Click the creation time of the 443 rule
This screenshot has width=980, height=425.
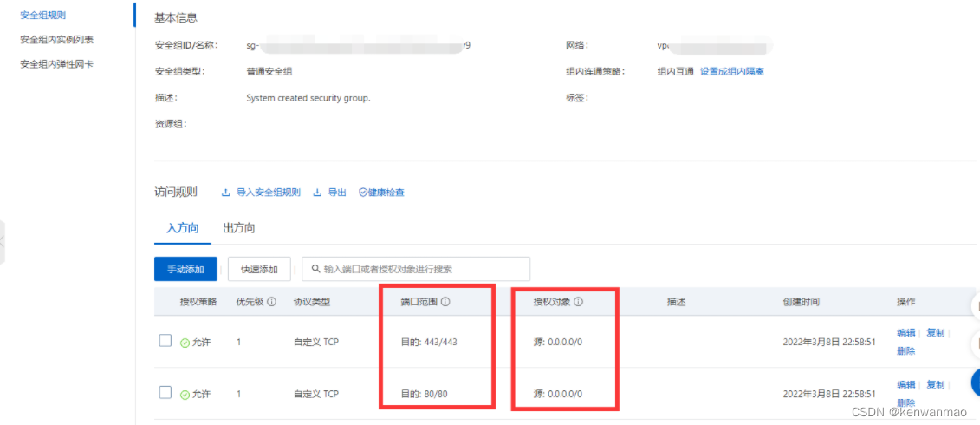(828, 343)
